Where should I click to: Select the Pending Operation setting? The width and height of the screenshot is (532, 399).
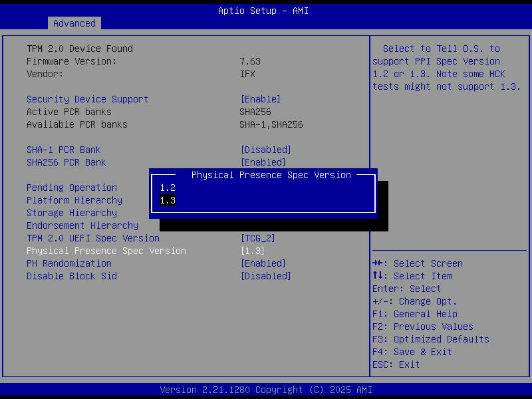point(72,188)
